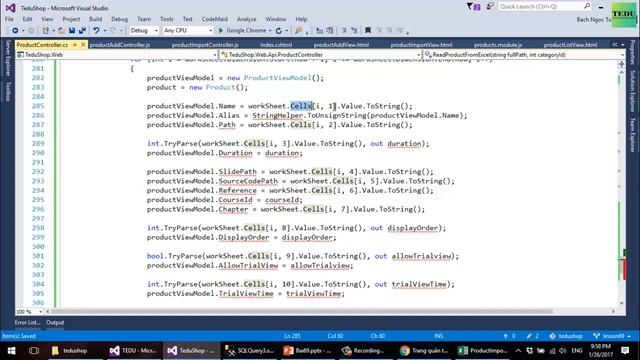The height and width of the screenshot is (360, 640).
Task: Expand the Undo history dropdown arrow
Action: (x=104, y=31)
